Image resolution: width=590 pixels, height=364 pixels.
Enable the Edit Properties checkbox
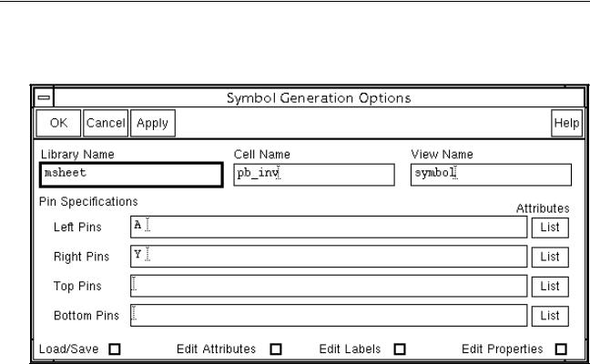[x=561, y=349]
